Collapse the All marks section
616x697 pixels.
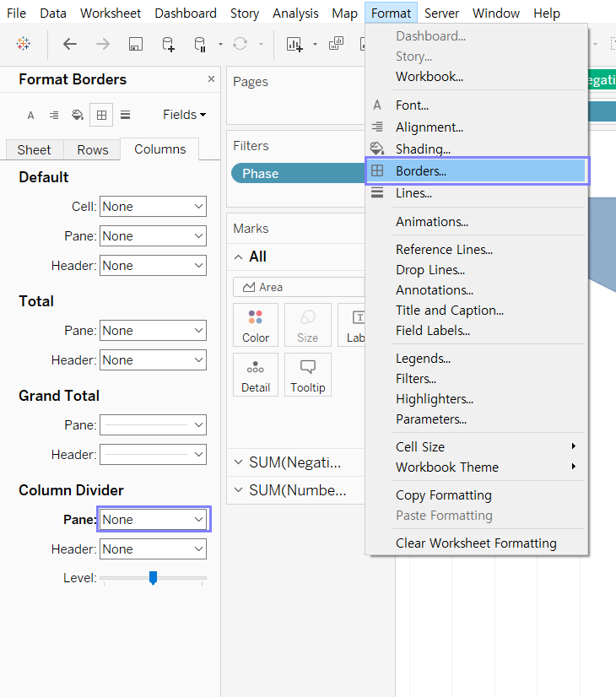238,257
